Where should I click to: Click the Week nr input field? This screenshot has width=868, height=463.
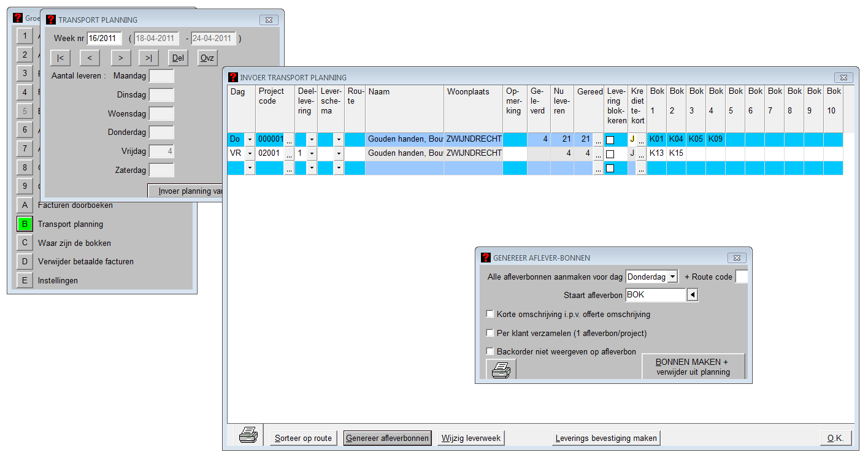tap(104, 38)
